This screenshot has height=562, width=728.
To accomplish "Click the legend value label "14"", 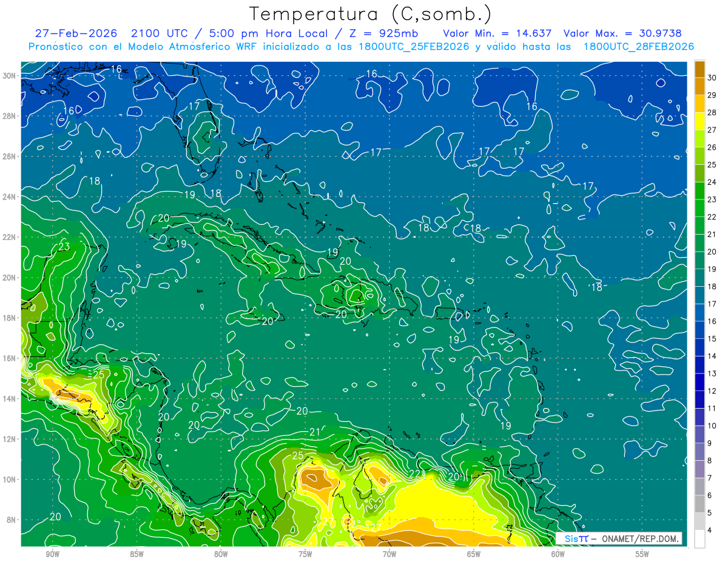I will pos(712,356).
